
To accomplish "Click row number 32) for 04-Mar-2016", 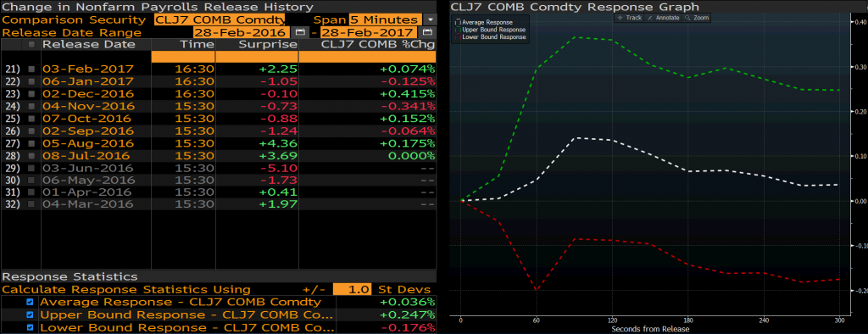I will 13,204.
